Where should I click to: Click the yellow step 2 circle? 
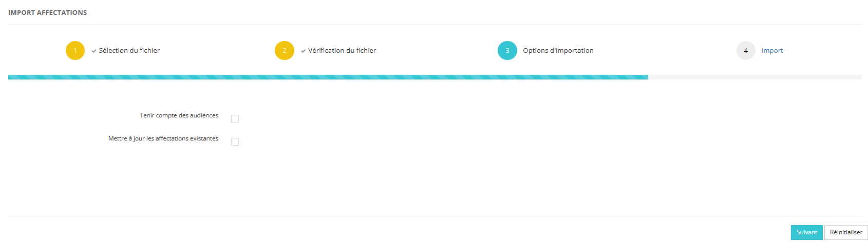284,50
